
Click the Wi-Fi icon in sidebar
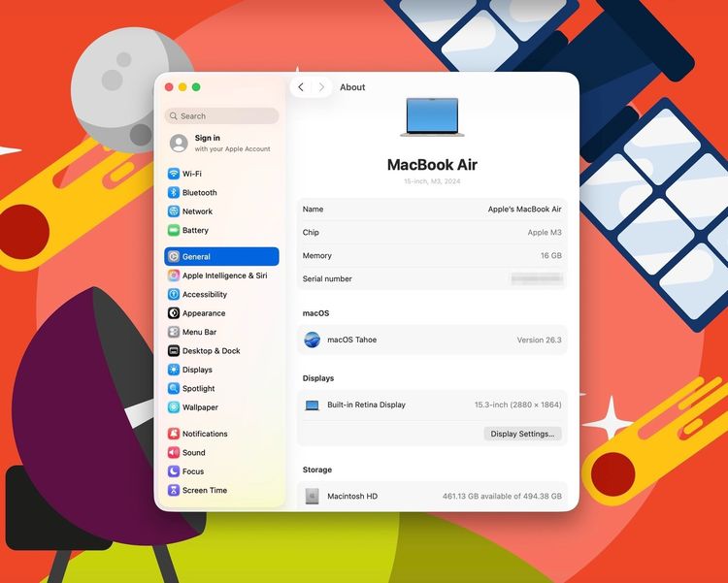point(174,174)
